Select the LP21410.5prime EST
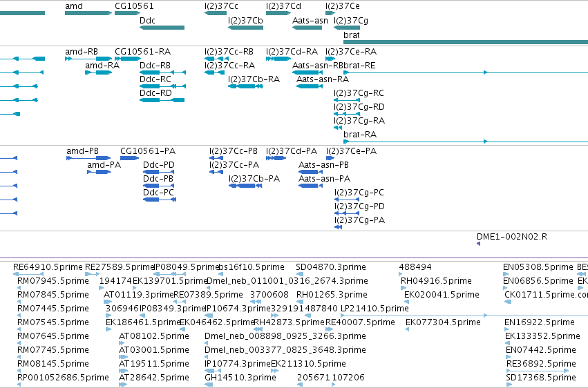Viewport: 588px width, 388px height. tap(464, 316)
